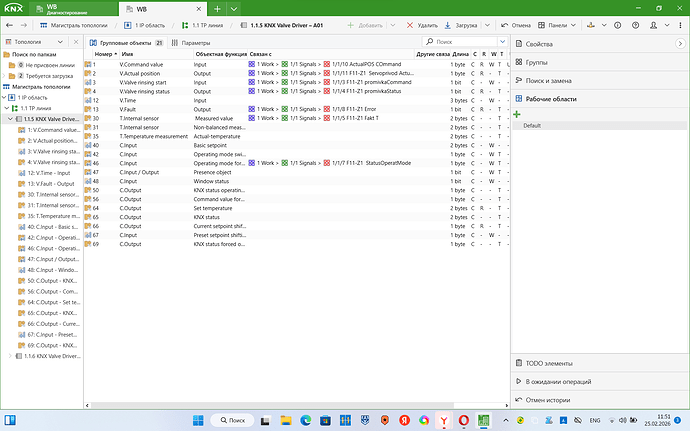Screen dimensions: 690x431
Task: Open Add button dropdown arrow
Action: point(393,26)
